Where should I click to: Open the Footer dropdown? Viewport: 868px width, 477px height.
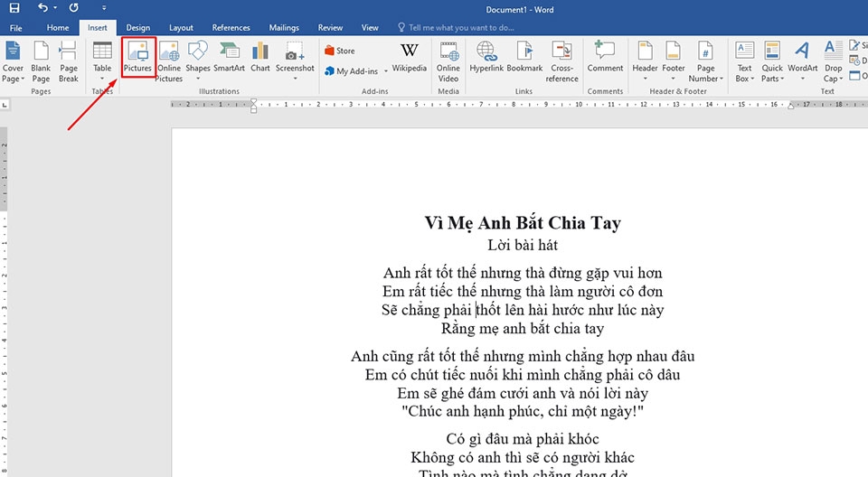[x=673, y=62]
